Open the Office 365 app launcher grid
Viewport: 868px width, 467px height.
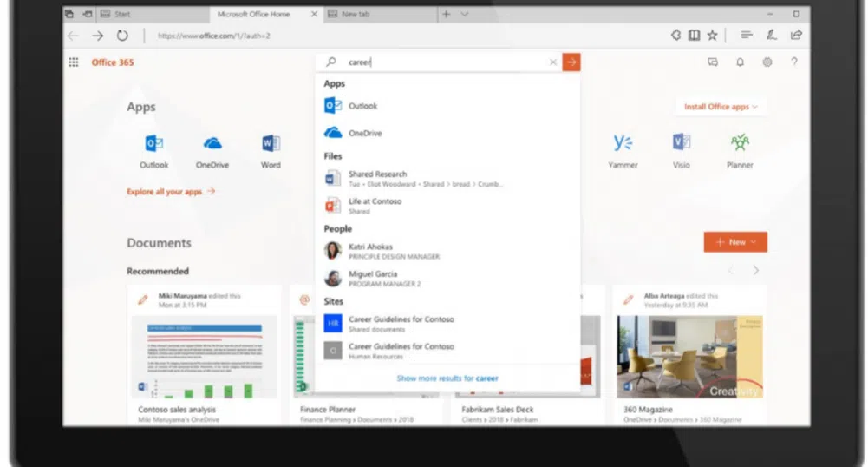(x=74, y=62)
